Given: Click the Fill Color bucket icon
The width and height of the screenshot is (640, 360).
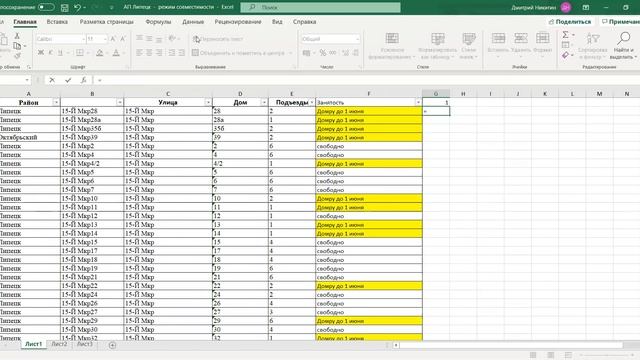Looking at the screenshot, I should [100, 53].
